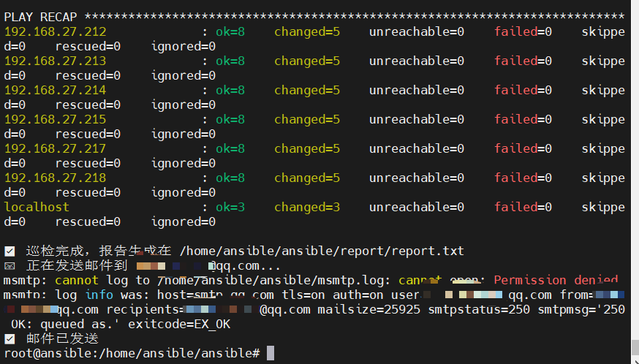The height and width of the screenshot is (364, 639).
Task: Click the checkmark icon before 邮件已发送
Action: tap(10, 338)
